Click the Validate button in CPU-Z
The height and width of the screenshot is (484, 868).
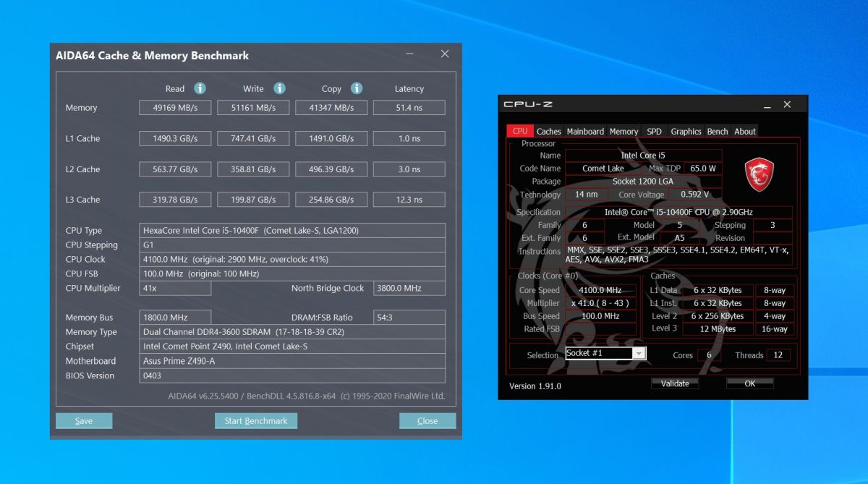coord(675,383)
